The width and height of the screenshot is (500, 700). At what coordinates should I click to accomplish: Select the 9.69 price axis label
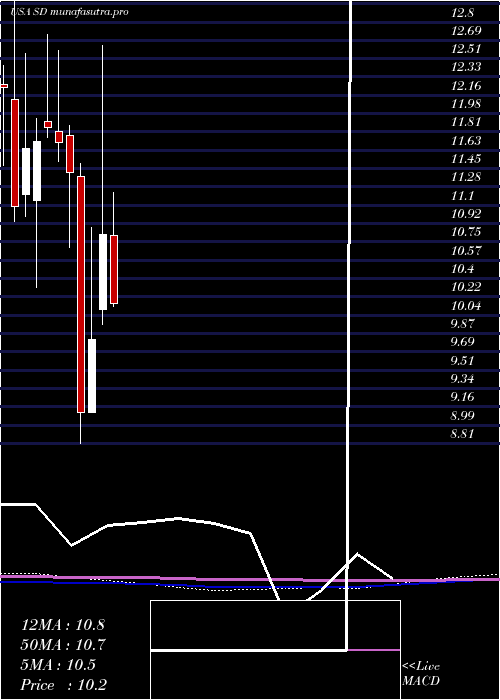(462, 342)
